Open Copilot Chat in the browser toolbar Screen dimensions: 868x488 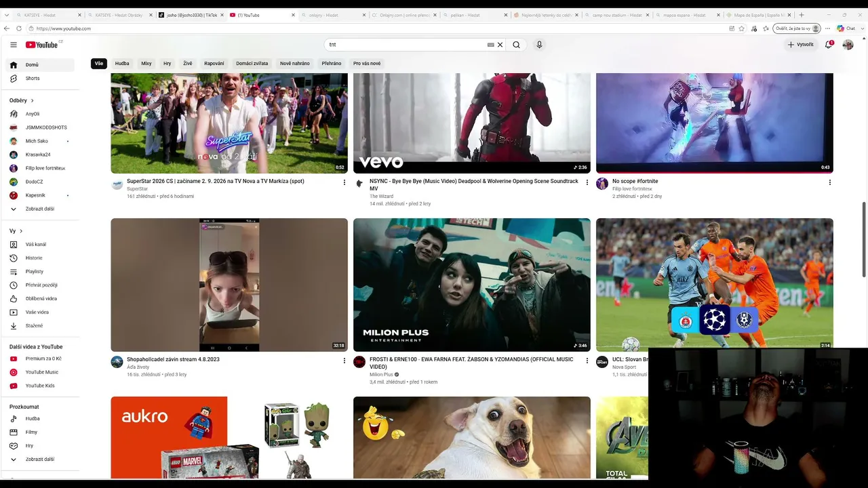coord(846,28)
